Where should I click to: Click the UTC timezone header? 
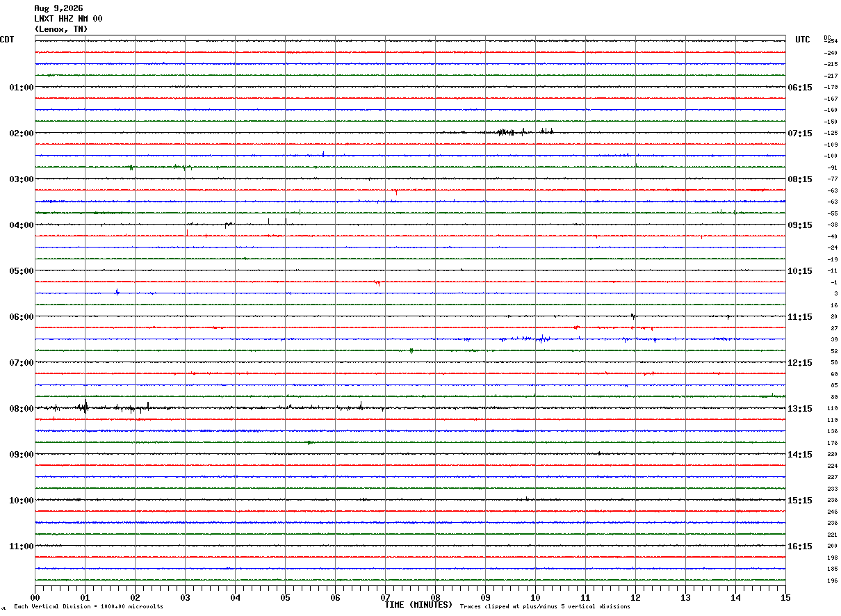(x=803, y=40)
